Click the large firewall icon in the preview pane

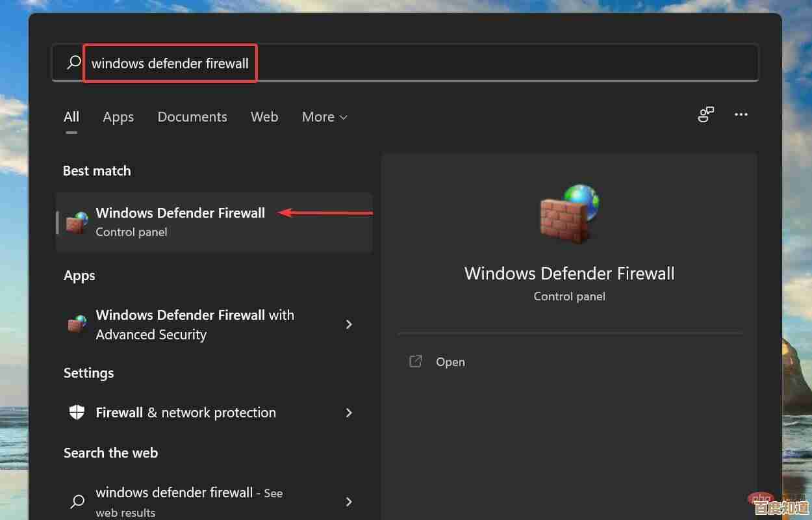(569, 213)
